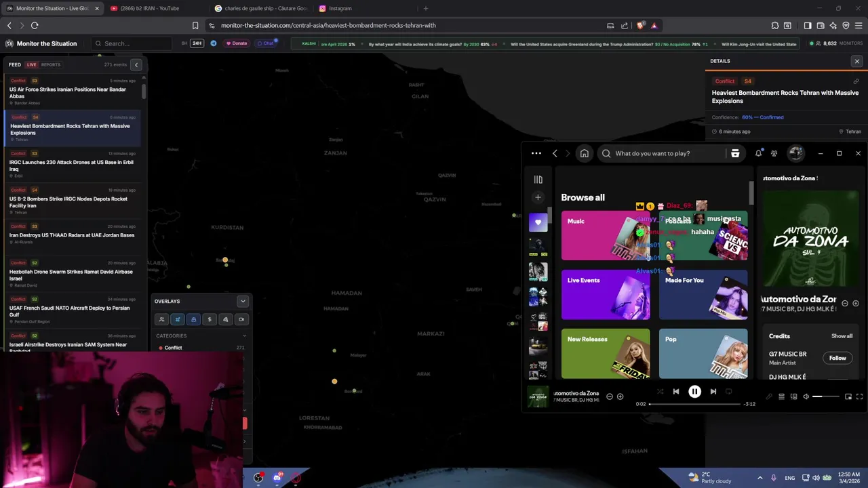Image resolution: width=868 pixels, height=488 pixels.
Task: Click Spotify create playlist plus button
Action: (538, 197)
